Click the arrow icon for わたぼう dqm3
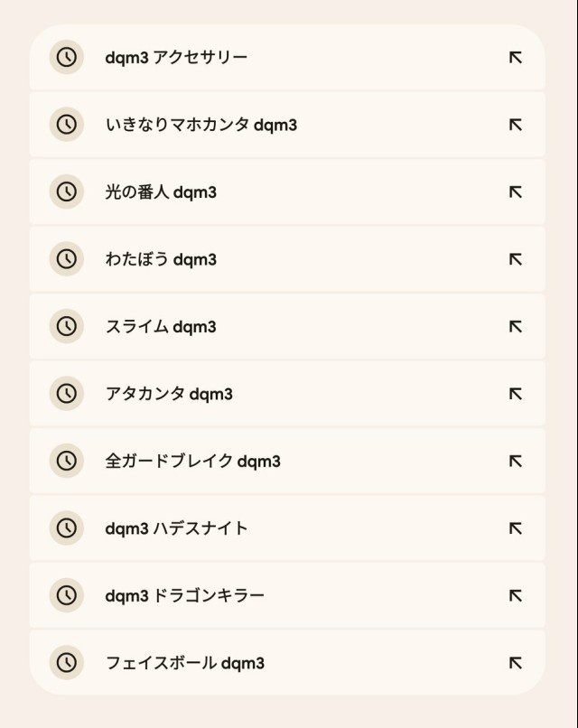 click(x=516, y=259)
